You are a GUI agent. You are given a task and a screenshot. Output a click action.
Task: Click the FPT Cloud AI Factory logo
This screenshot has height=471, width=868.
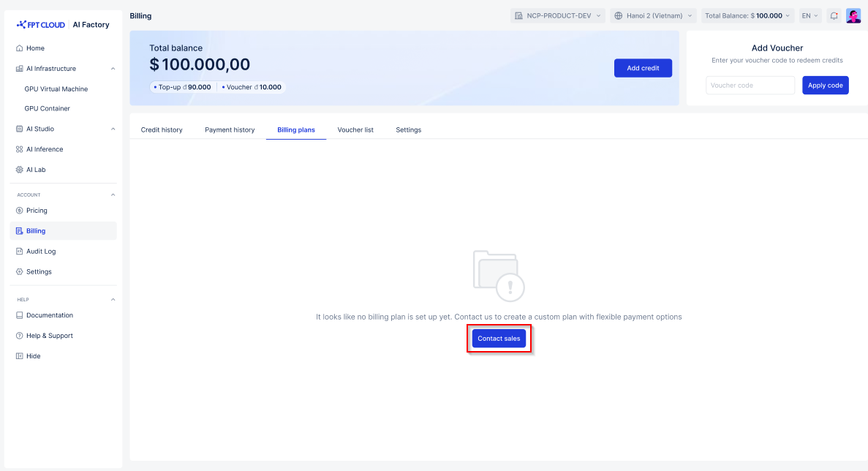tap(63, 24)
